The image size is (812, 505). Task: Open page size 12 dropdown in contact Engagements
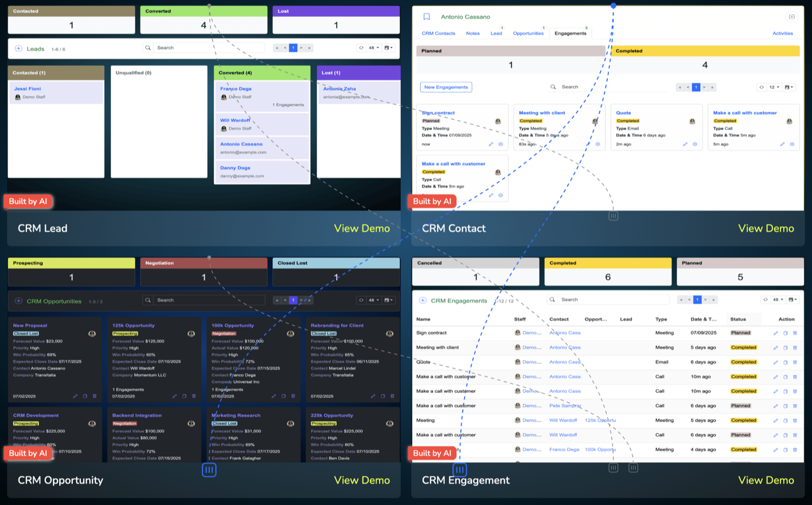(774, 87)
